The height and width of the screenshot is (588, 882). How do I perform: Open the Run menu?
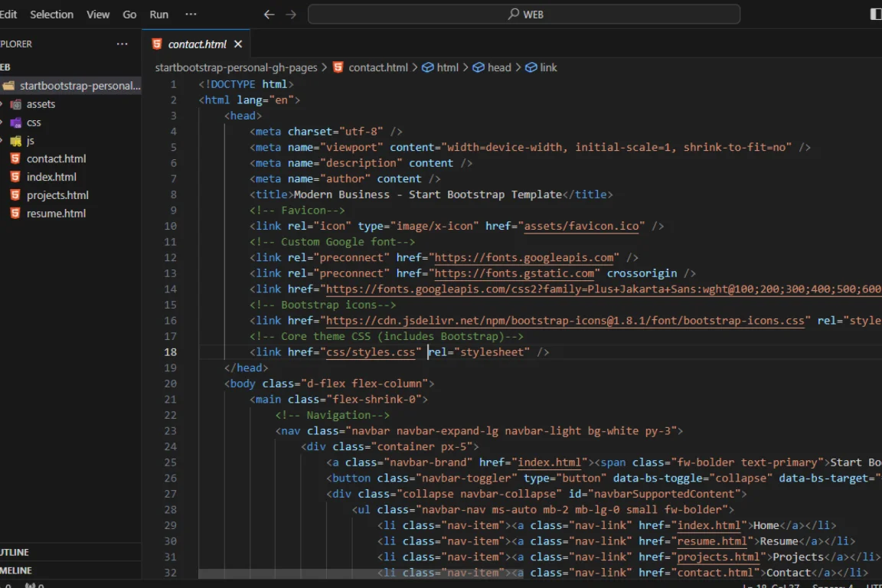click(159, 15)
